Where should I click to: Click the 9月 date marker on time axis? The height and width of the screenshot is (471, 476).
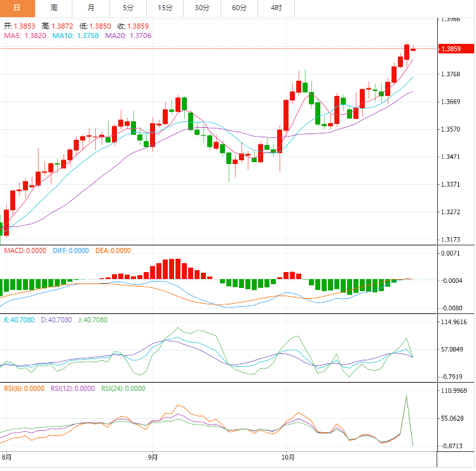click(153, 456)
